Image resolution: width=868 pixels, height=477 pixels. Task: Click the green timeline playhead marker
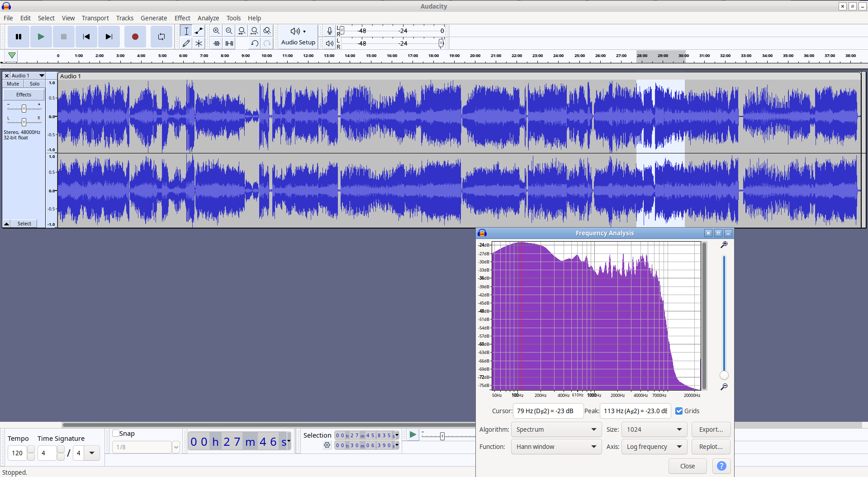click(12, 56)
